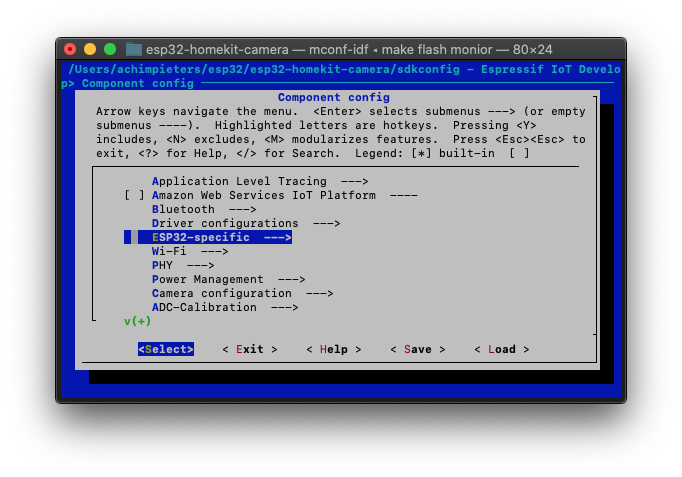Open the Bluetooth submenu
The image size is (682, 477).
pyautogui.click(x=204, y=209)
